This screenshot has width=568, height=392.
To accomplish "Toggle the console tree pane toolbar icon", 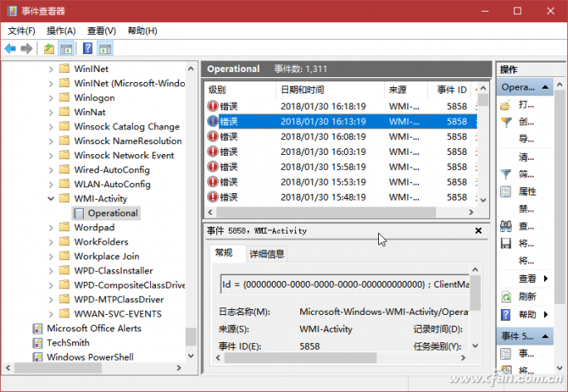I will (x=66, y=48).
